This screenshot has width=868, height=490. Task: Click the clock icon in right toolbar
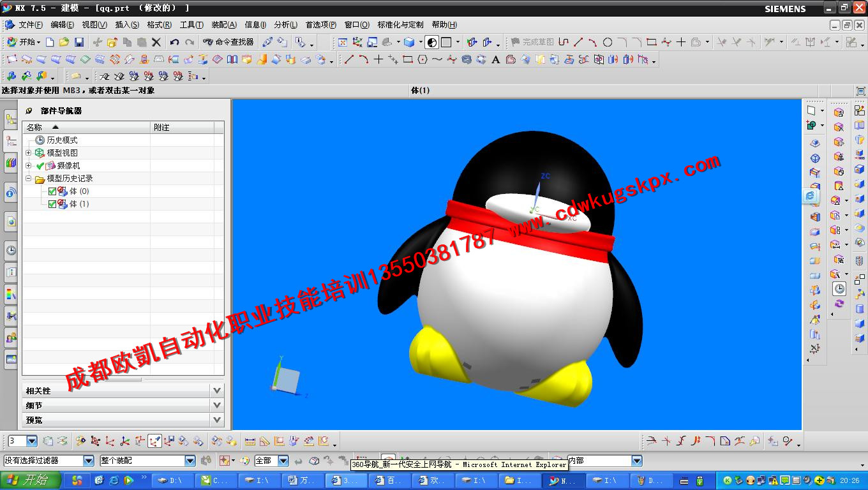[839, 289]
